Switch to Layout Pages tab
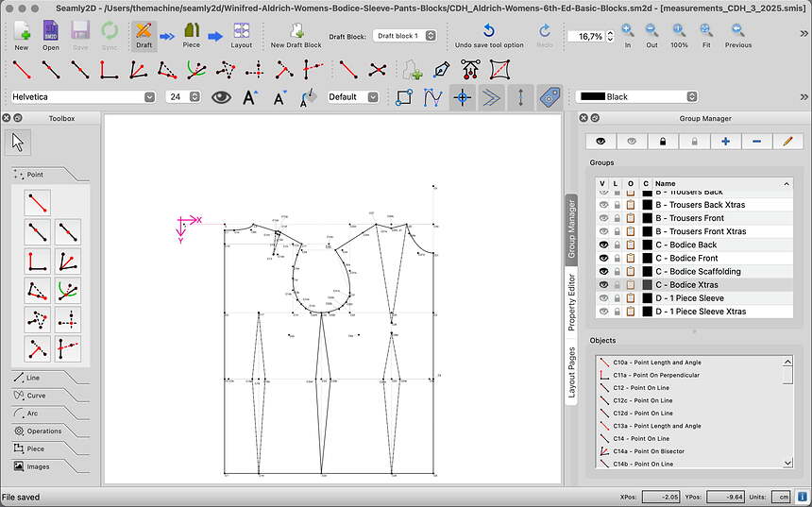Viewport: 812px width, 507px height. click(x=571, y=372)
